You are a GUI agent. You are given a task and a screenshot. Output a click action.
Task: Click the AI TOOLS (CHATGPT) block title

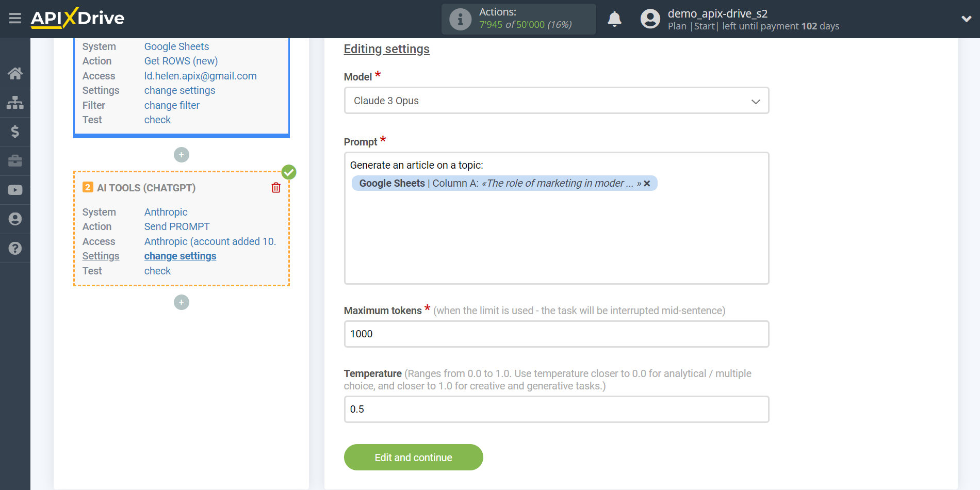point(146,188)
